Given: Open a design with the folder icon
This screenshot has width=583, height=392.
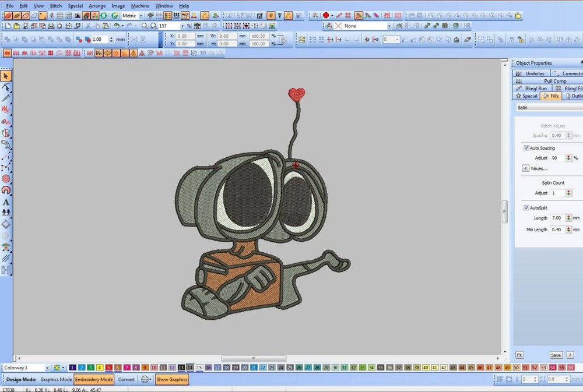Looking at the screenshot, I should tap(16, 26).
